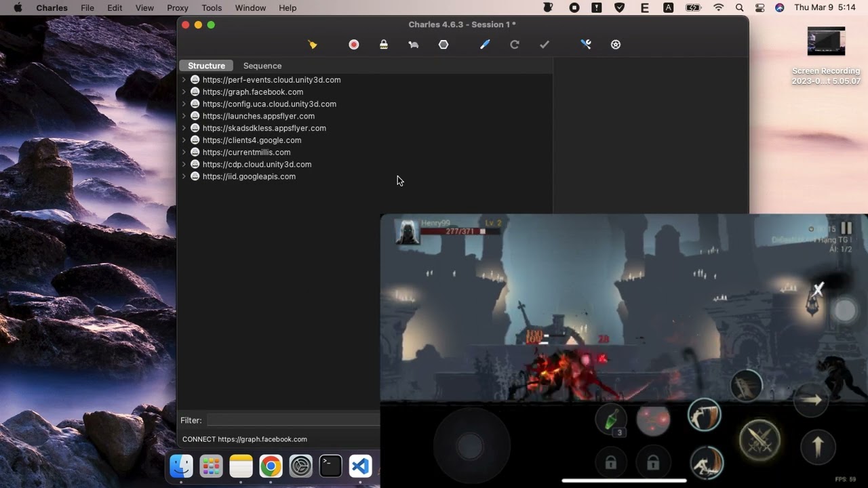This screenshot has height=488, width=868.
Task: Open the View menu
Action: [x=144, y=7]
